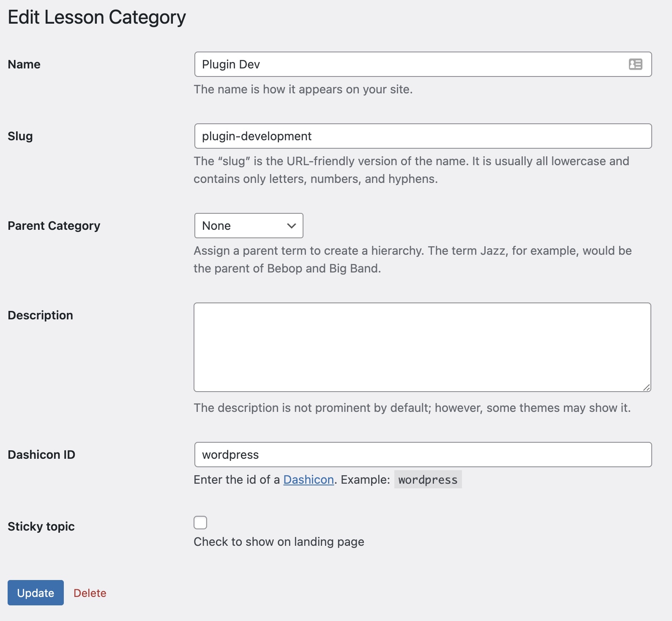The image size is (672, 621).
Task: Click the Slug field label
Action: point(20,136)
